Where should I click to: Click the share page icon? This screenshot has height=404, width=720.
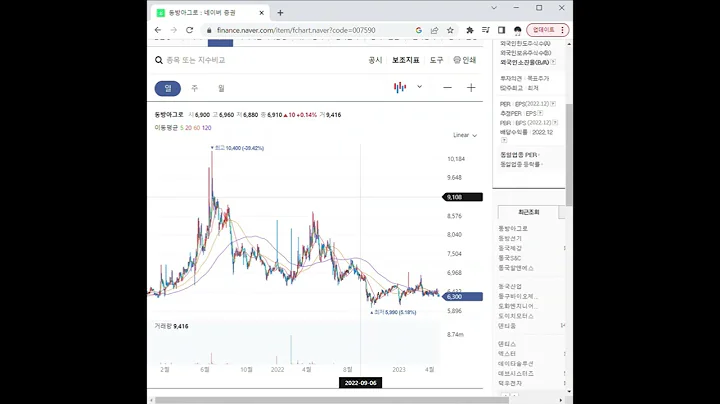434,30
